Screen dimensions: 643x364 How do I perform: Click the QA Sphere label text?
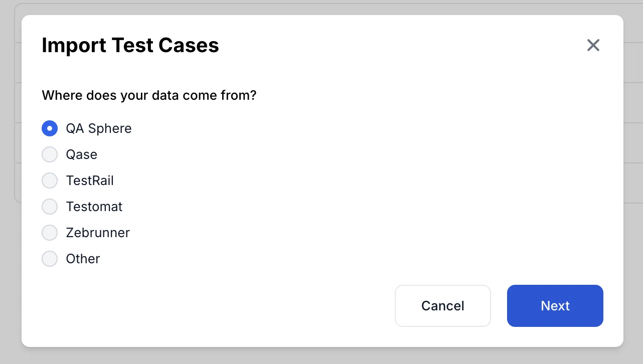pos(99,128)
